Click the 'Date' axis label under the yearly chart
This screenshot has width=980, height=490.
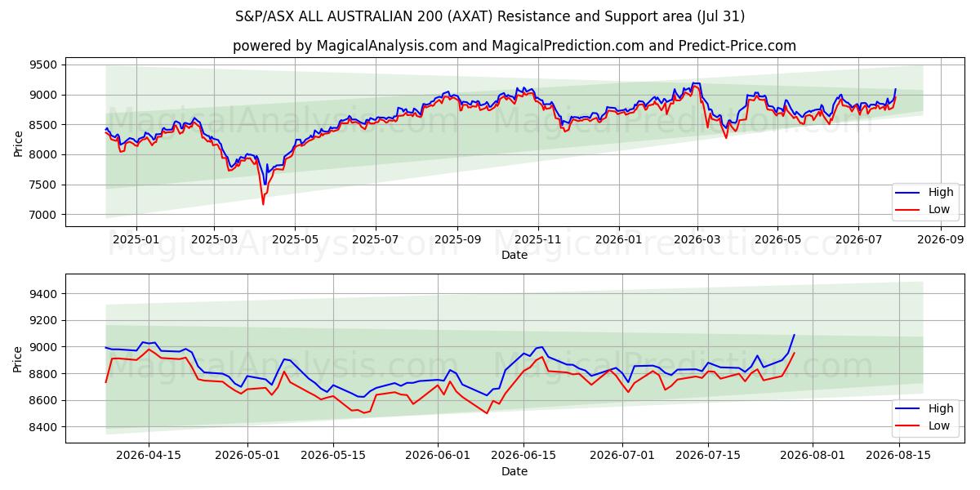(x=514, y=255)
